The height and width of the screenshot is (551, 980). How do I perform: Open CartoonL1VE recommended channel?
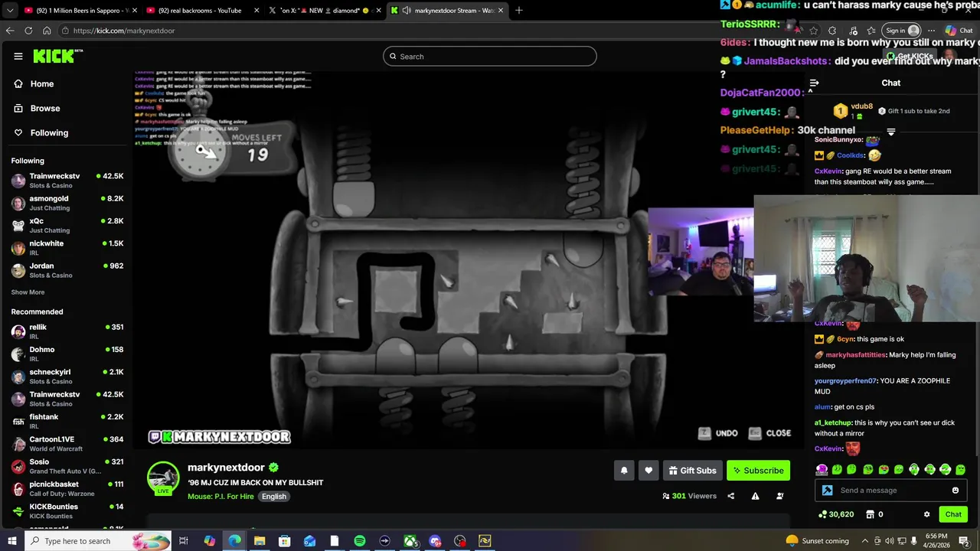67,443
